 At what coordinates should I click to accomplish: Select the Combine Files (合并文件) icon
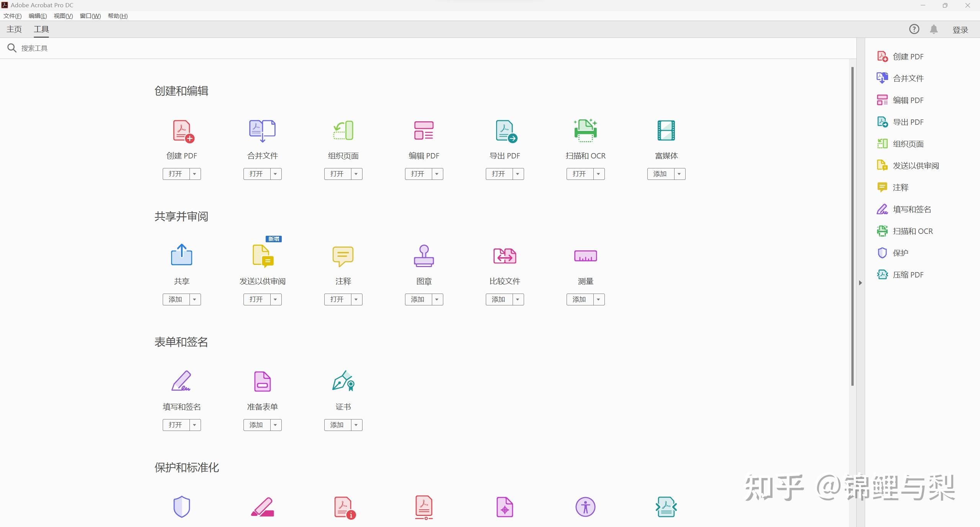tap(262, 131)
